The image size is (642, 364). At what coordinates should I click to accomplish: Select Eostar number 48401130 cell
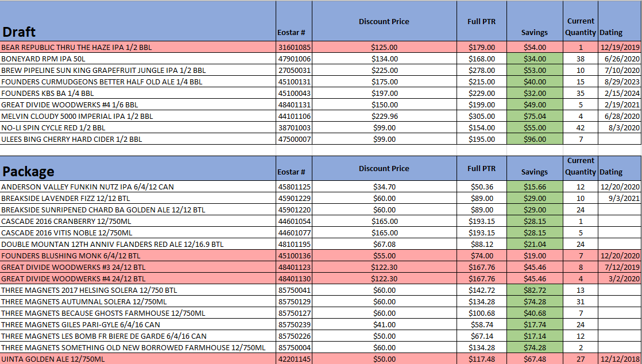(294, 278)
